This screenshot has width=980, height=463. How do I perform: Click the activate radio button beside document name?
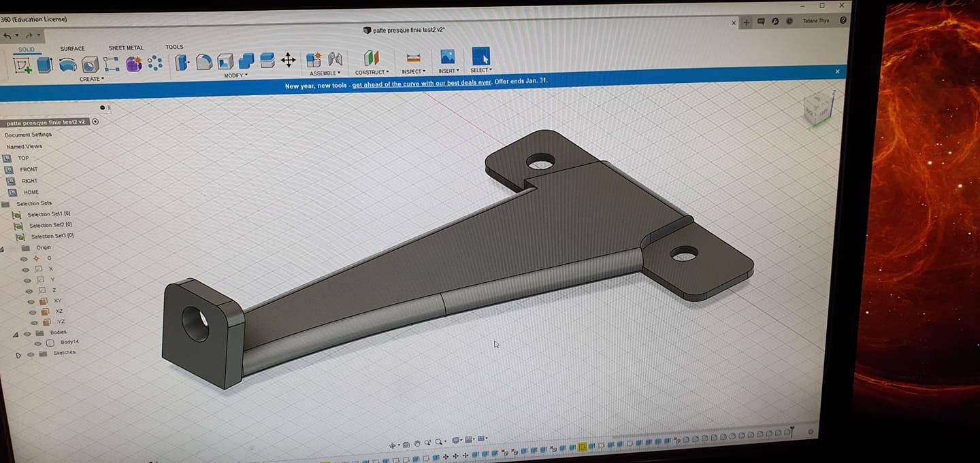click(x=95, y=122)
